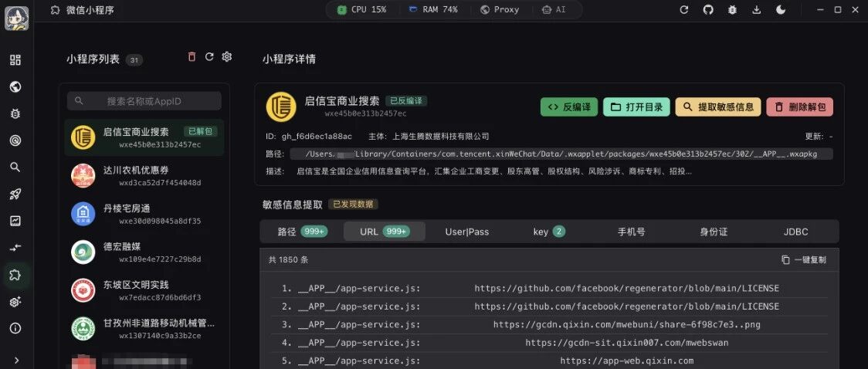Delete mini programs with the red trash icon

(x=192, y=56)
